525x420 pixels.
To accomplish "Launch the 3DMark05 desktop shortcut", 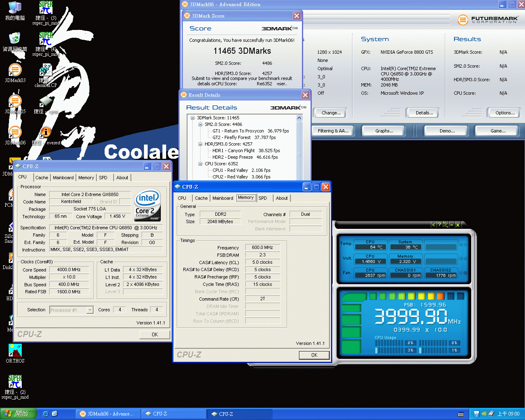I will click(x=15, y=104).
